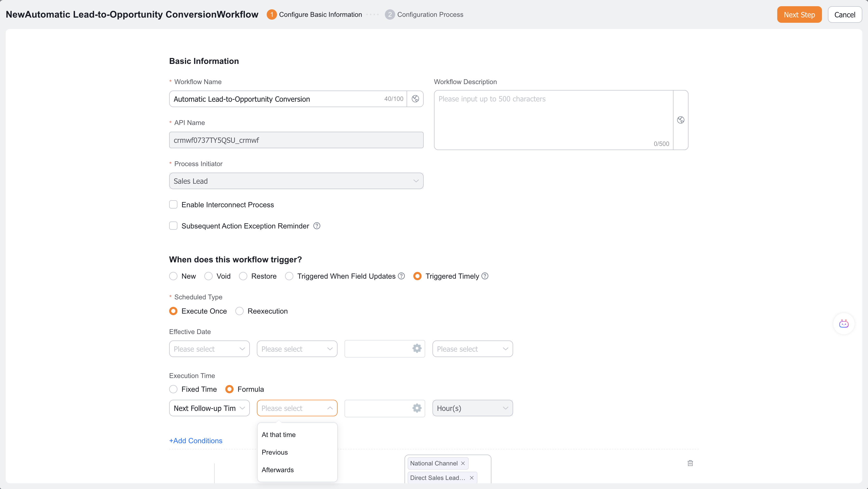The image size is (868, 489).
Task: Go to step 2 Configuration Process
Action: [x=424, y=14]
